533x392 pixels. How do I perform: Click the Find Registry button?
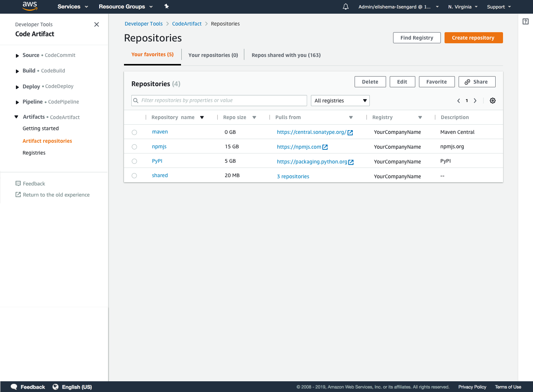coord(417,38)
